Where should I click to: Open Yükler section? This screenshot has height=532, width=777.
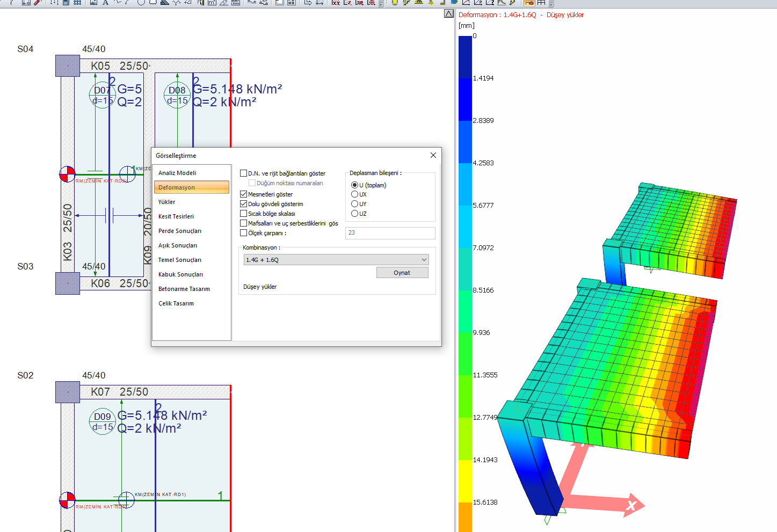pos(191,202)
